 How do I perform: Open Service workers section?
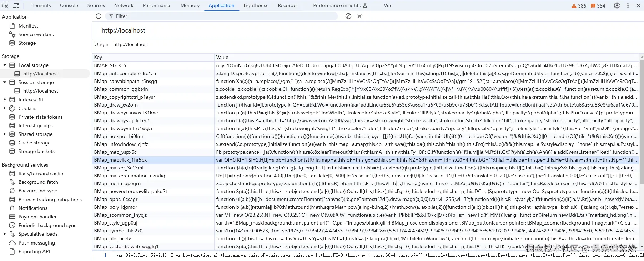[36, 34]
